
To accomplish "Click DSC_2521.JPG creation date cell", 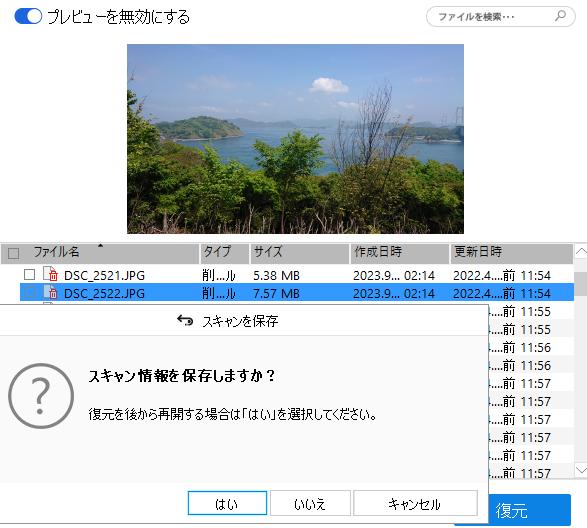I will (x=394, y=276).
